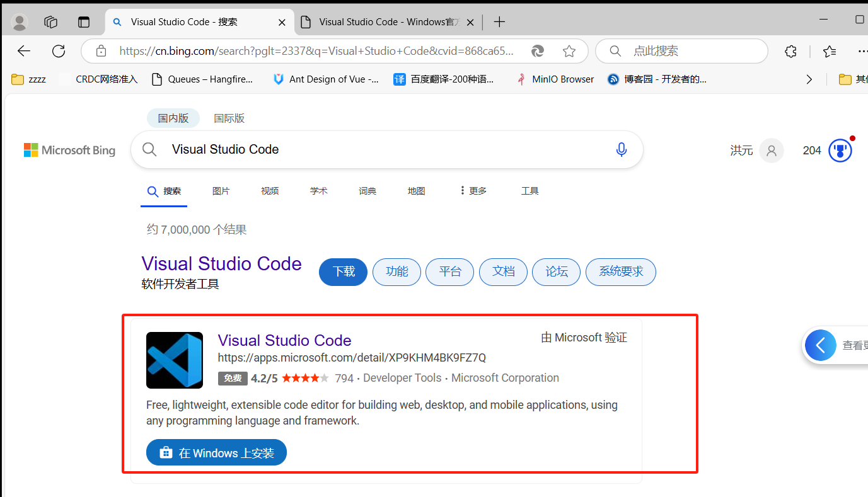Viewport: 868px width, 497px height.
Task: Open the 博客园 bookmark
Action: (657, 79)
